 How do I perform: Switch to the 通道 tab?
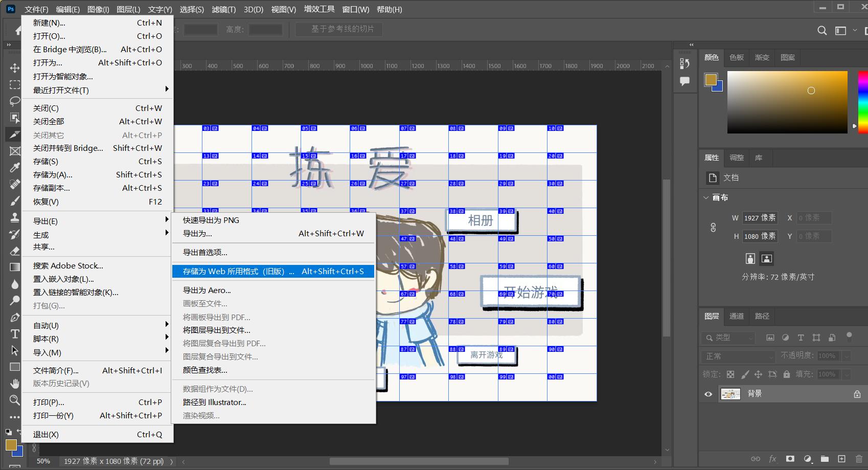[x=737, y=316]
